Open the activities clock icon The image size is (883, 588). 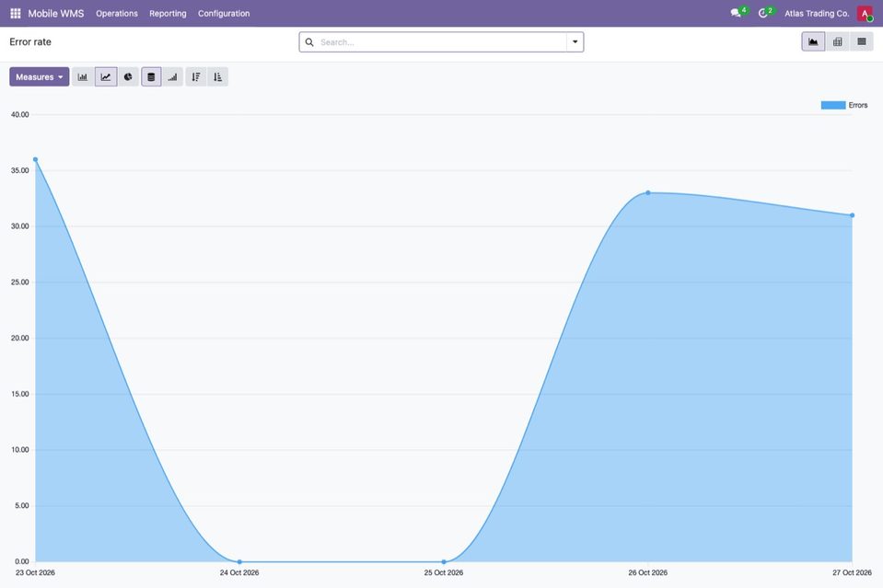click(x=763, y=13)
